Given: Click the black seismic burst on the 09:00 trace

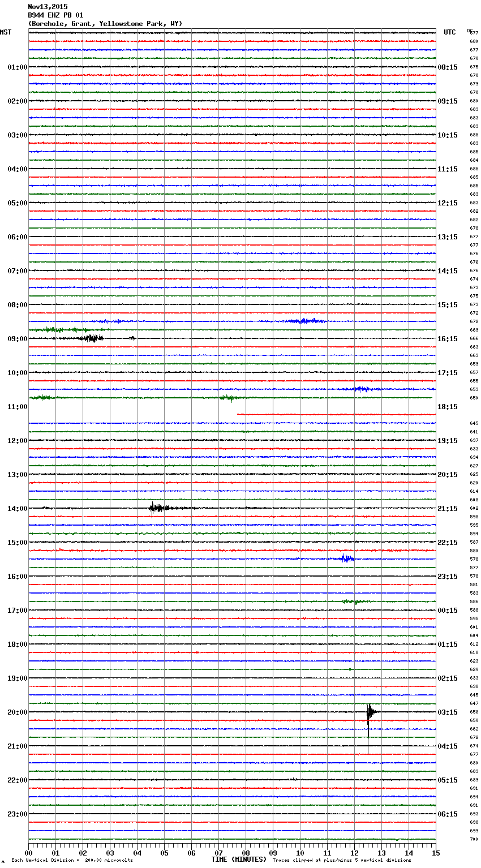Looking at the screenshot, I should click(92, 338).
